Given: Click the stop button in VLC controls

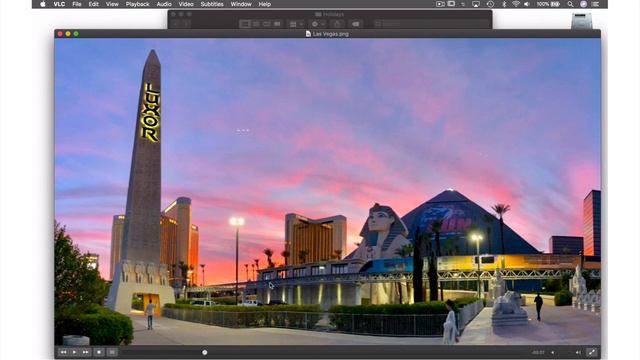Looking at the screenshot, I should tap(99, 352).
